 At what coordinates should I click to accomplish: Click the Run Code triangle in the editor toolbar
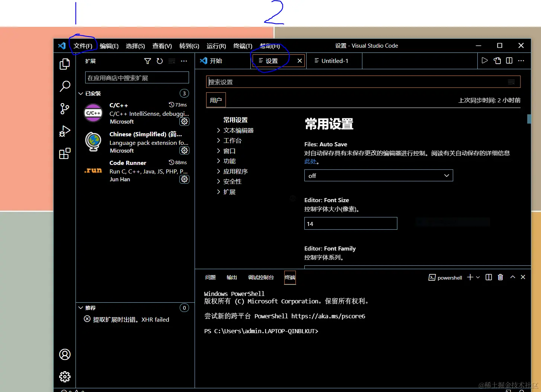click(484, 61)
